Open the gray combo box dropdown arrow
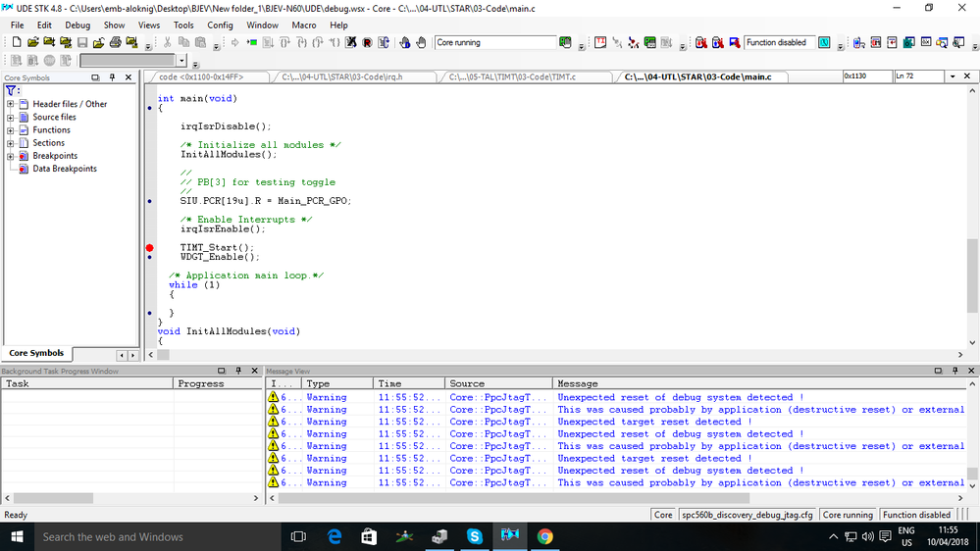The width and height of the screenshot is (980, 551). click(181, 61)
